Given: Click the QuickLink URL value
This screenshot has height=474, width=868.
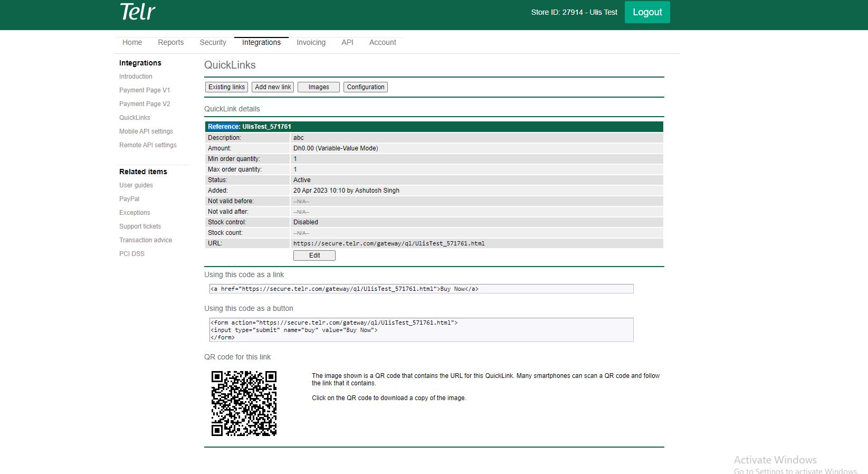Looking at the screenshot, I should [389, 243].
